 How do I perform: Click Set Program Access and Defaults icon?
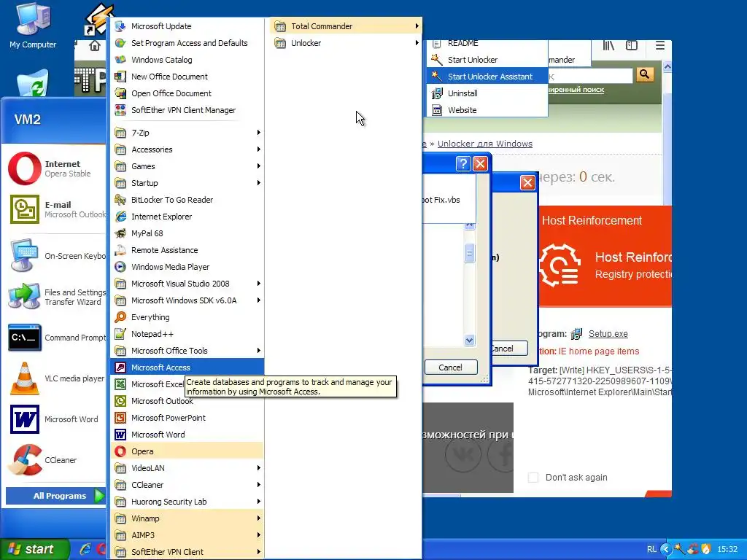(120, 43)
